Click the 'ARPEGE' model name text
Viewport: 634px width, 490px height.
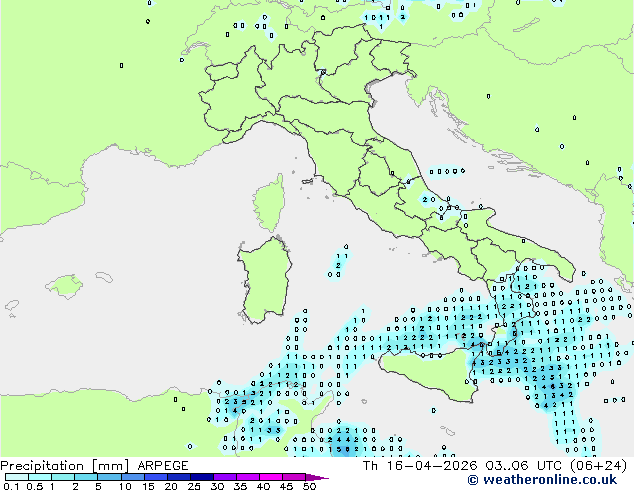(163, 466)
